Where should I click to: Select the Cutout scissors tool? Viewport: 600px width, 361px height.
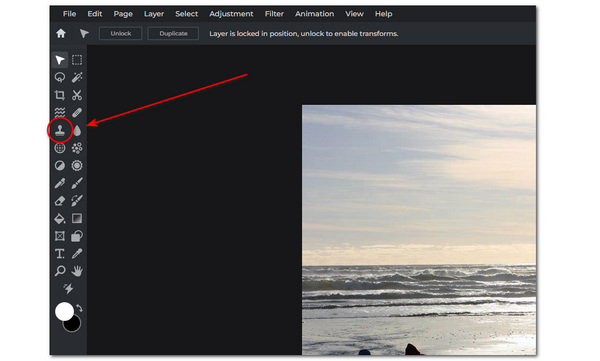point(77,95)
